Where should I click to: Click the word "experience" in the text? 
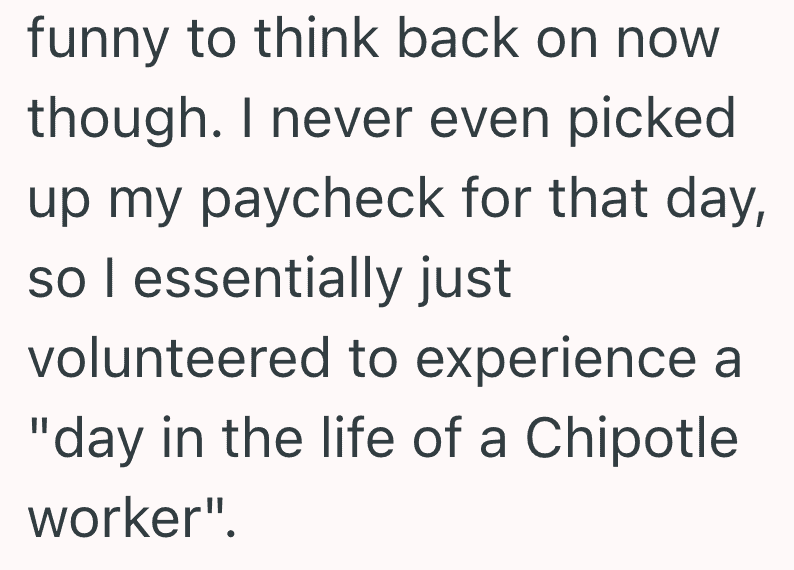555,361
